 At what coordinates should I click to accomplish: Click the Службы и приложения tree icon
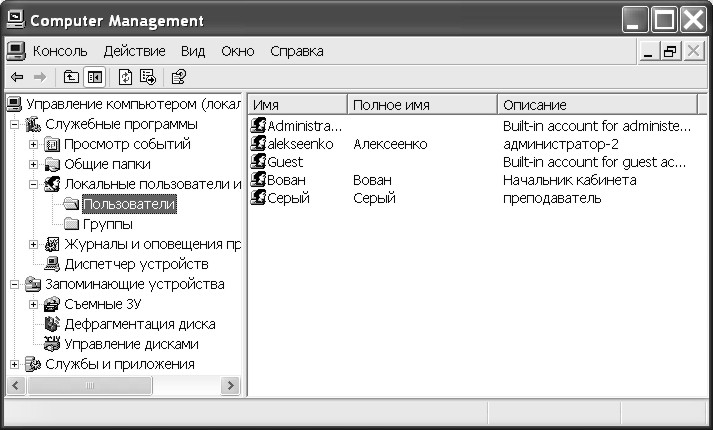click(33, 364)
